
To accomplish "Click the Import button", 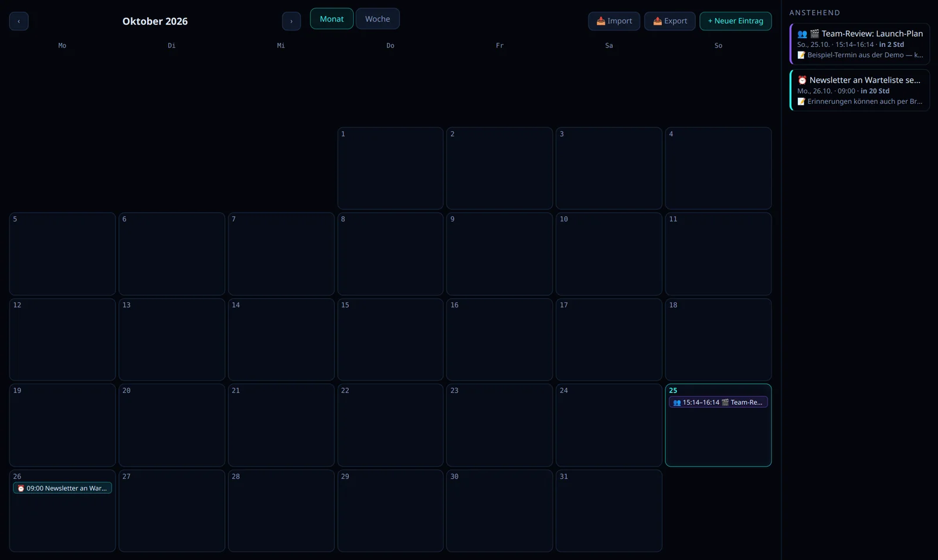I will coord(614,21).
